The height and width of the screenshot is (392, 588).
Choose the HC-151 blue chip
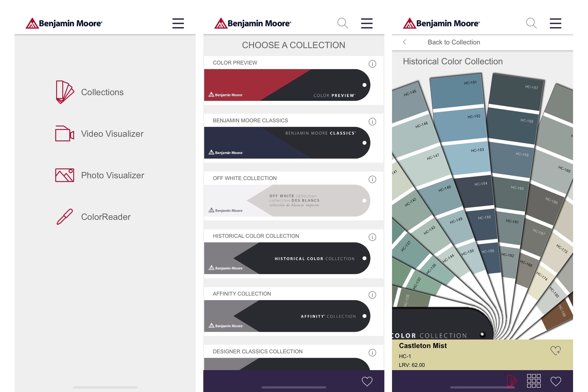click(x=457, y=91)
